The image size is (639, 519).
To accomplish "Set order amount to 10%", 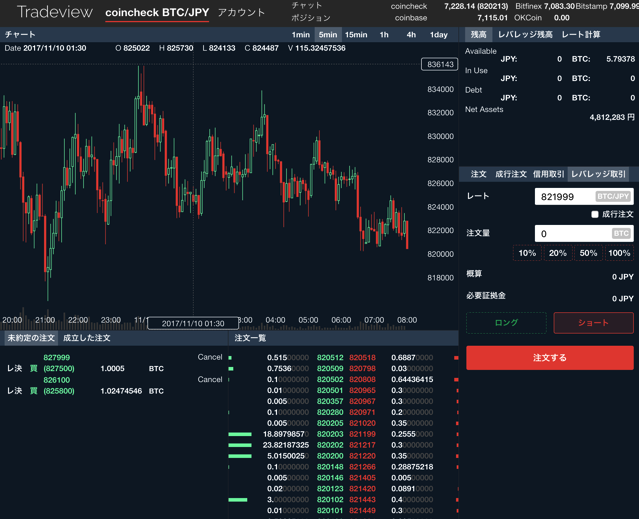I will [x=527, y=253].
